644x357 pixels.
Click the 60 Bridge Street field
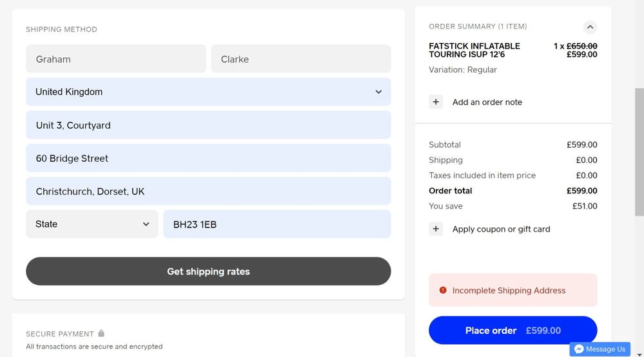point(208,159)
